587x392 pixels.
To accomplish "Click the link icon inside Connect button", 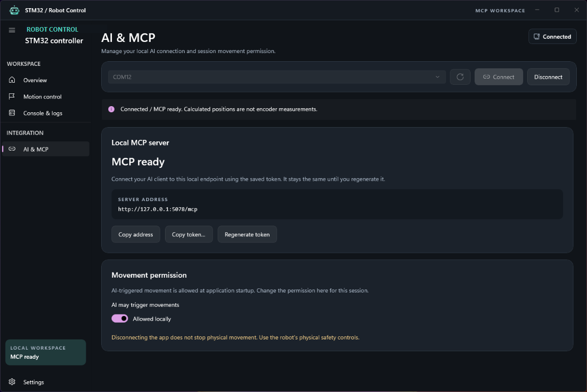I will (486, 77).
